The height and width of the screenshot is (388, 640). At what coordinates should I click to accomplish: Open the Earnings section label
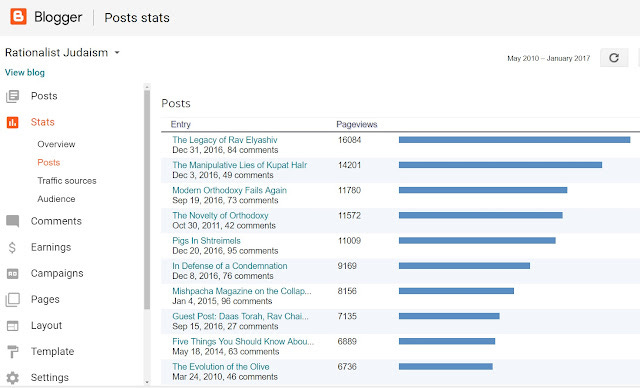click(51, 247)
